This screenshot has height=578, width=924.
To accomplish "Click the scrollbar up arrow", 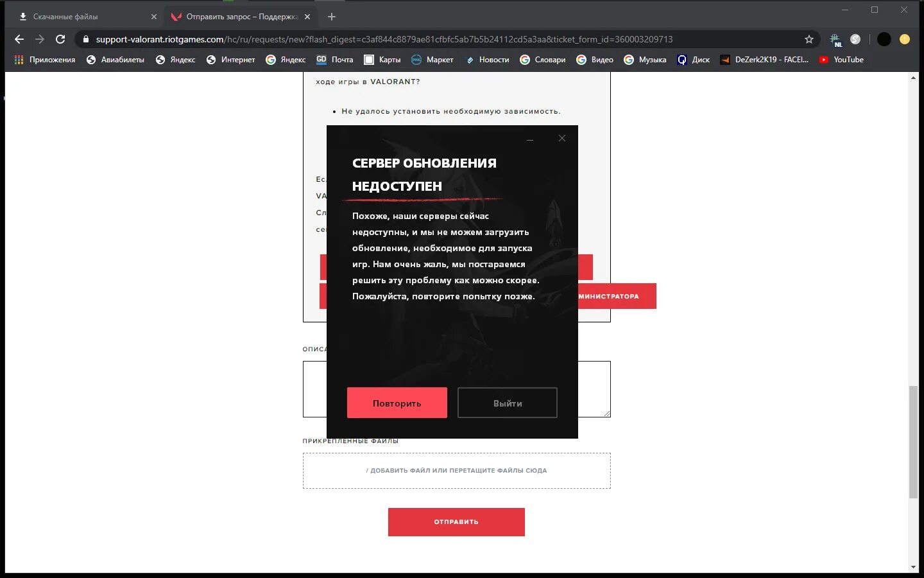I will click(913, 77).
